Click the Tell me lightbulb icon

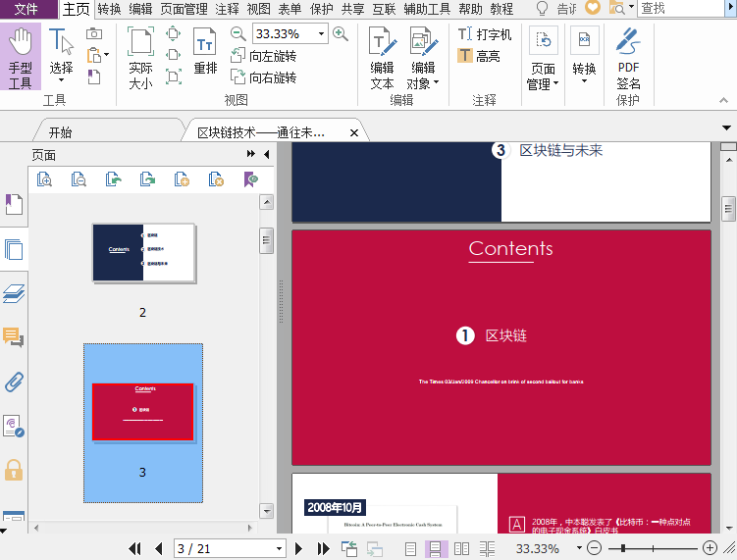click(543, 9)
